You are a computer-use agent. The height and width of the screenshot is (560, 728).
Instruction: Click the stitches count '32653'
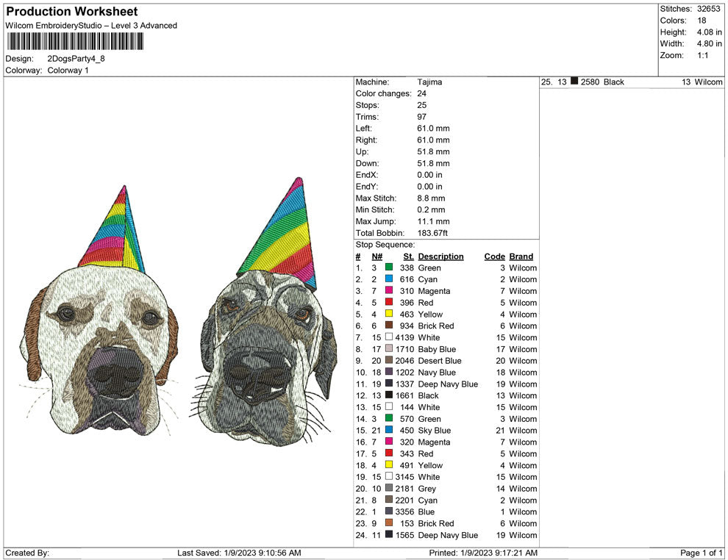708,9
